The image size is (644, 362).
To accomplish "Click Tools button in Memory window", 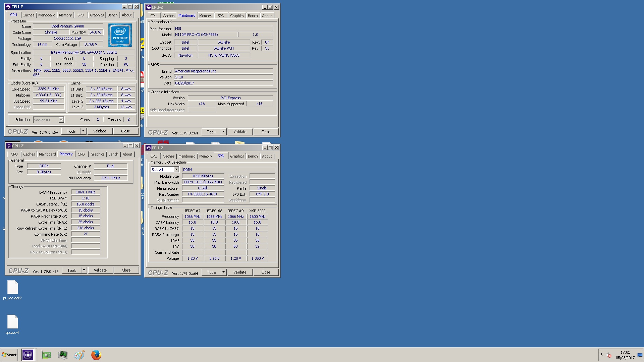I will click(72, 270).
